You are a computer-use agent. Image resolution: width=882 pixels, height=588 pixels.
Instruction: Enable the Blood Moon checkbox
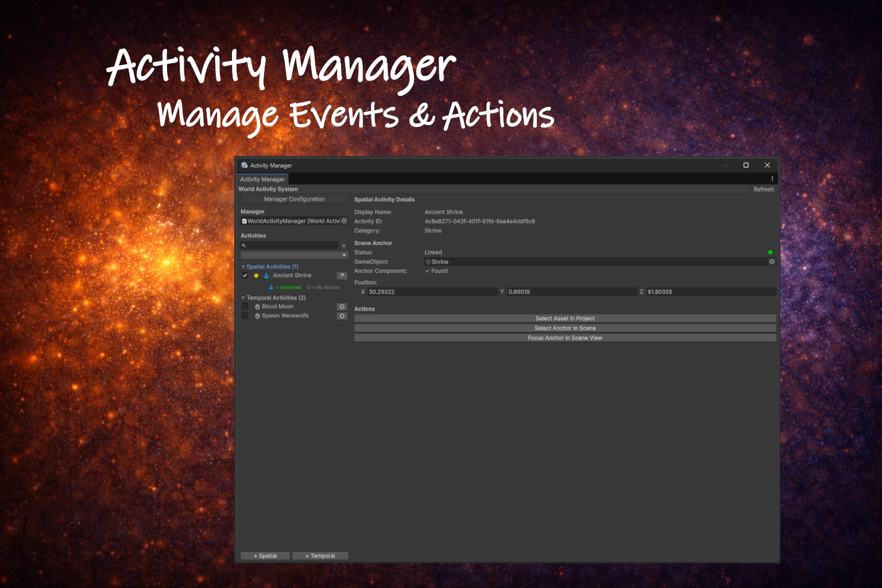coord(245,307)
